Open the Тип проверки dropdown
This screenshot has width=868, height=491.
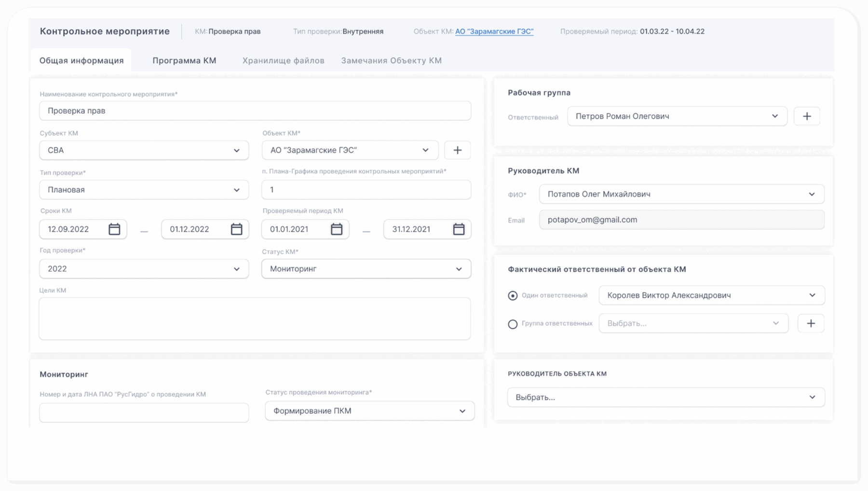click(x=144, y=190)
